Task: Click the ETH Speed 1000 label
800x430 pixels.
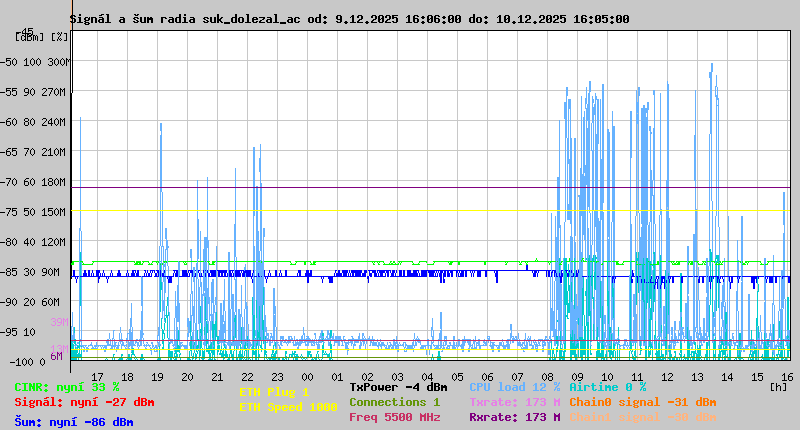Action: tap(288, 407)
